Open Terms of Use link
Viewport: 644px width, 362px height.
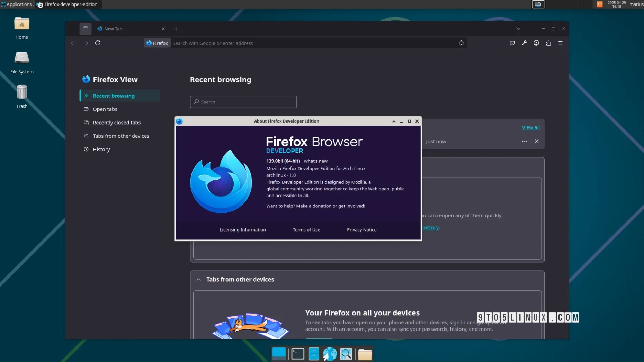[x=306, y=230]
